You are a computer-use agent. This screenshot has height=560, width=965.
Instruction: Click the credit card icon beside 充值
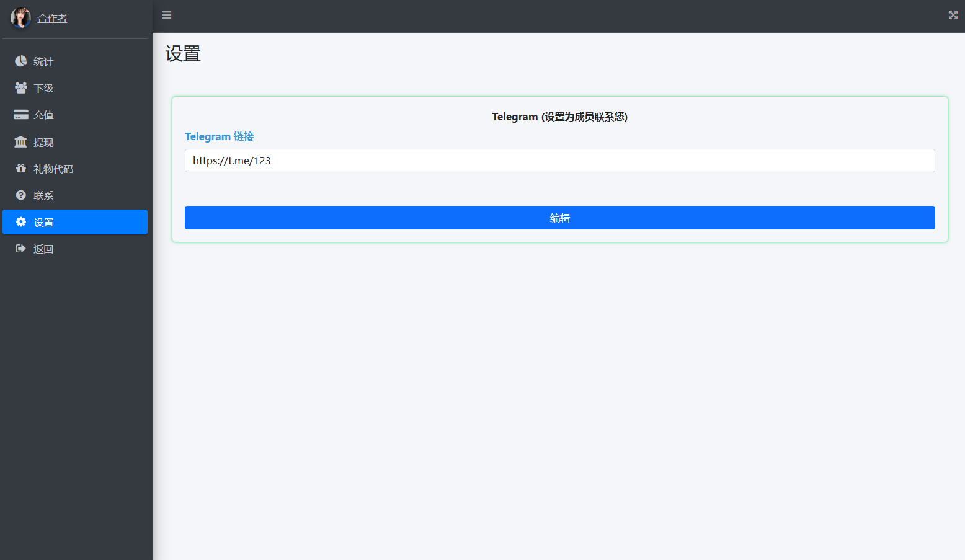tap(21, 115)
